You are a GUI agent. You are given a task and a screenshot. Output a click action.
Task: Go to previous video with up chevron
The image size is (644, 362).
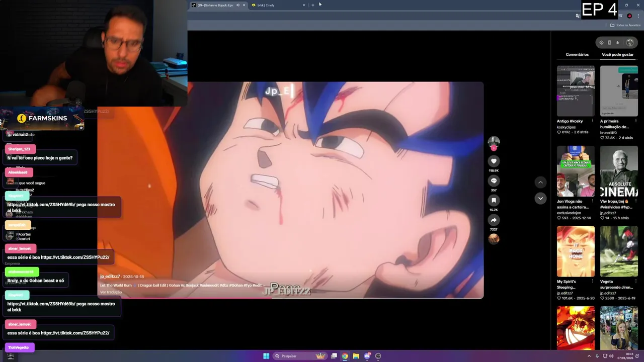pos(540,183)
